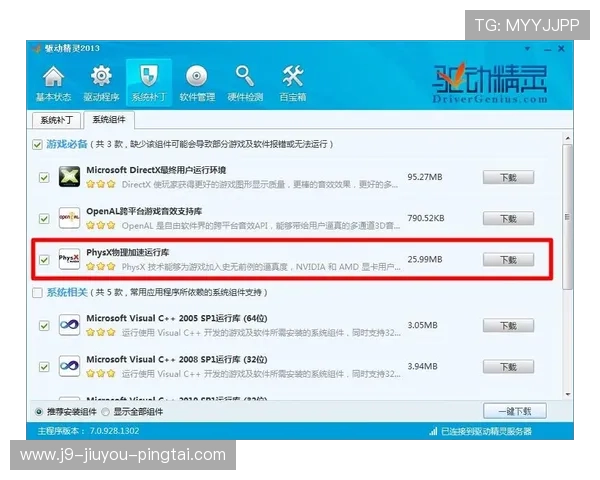Click the 系统相关 category heading
Viewport: 600px width, 480px height.
click(67, 292)
